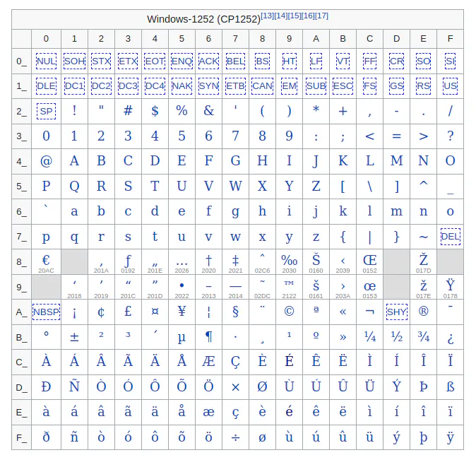
Task: Open citation reference [13] in the title
Action: tap(268, 16)
